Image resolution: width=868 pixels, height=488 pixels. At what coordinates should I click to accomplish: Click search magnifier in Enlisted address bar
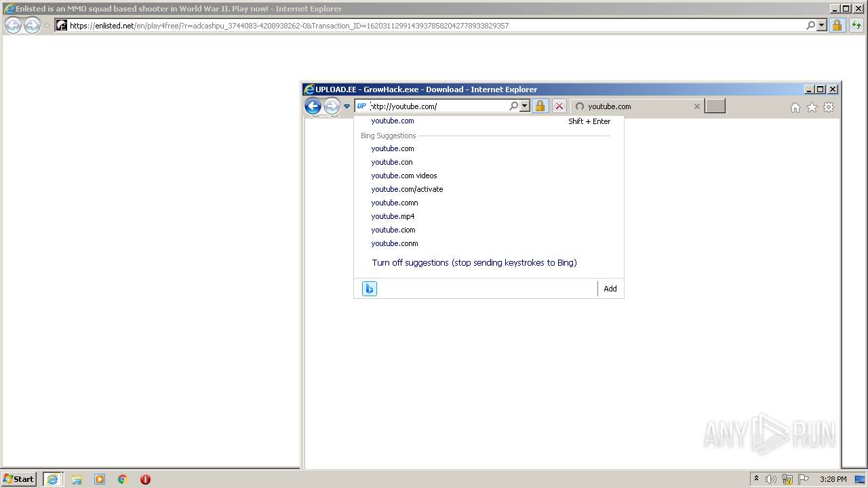click(810, 25)
